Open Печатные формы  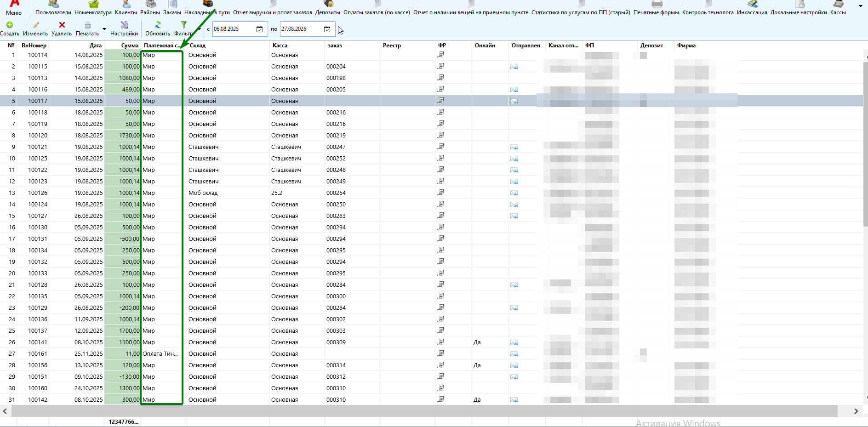pos(656,8)
